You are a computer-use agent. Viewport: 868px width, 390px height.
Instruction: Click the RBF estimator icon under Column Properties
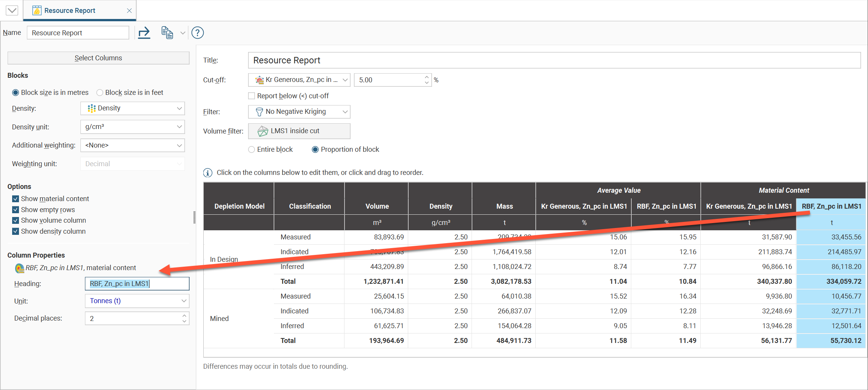tap(19, 268)
